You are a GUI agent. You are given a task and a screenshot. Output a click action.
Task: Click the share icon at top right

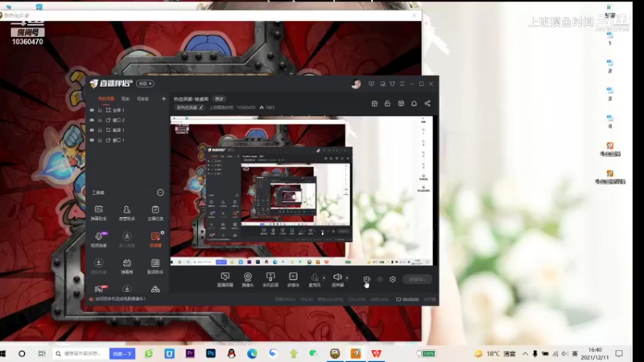(427, 104)
